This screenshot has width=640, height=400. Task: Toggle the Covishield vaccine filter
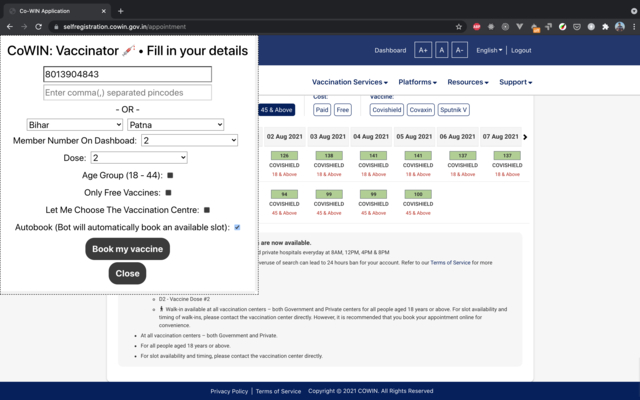point(387,110)
